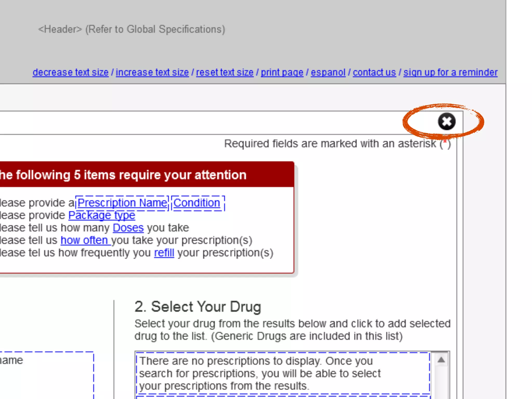Screen dimensions: 532x399
Task: Close the dialog with X icon
Action: (447, 122)
